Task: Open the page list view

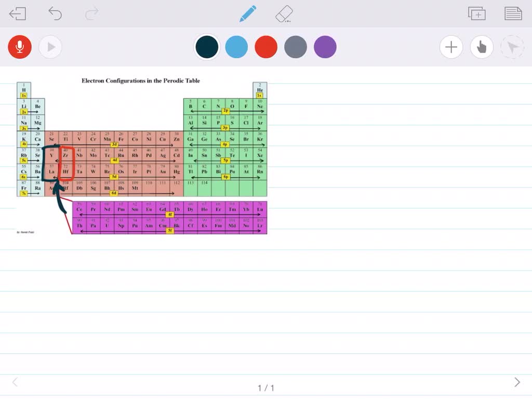Action: coord(513,14)
